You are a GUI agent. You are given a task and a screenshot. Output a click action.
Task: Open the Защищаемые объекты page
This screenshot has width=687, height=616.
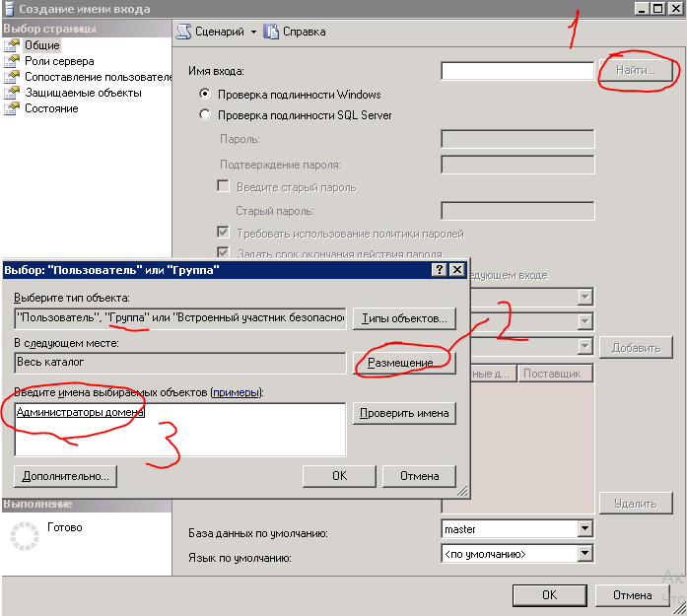coord(83,93)
